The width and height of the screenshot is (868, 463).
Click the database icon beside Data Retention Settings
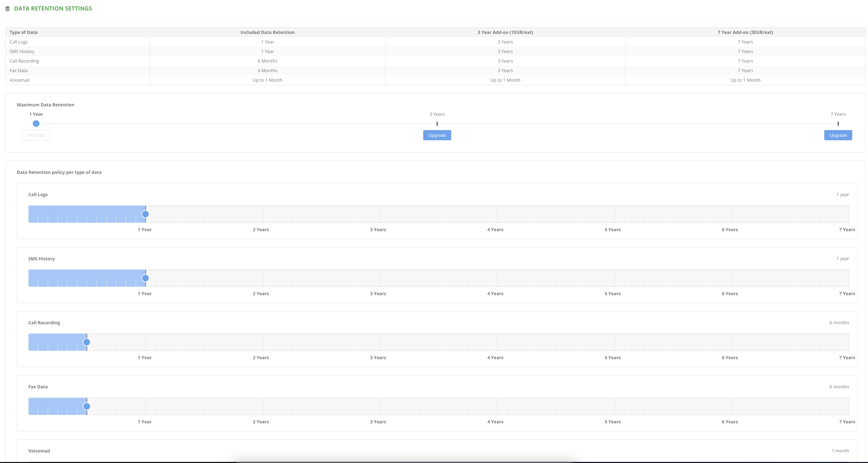click(x=7, y=9)
